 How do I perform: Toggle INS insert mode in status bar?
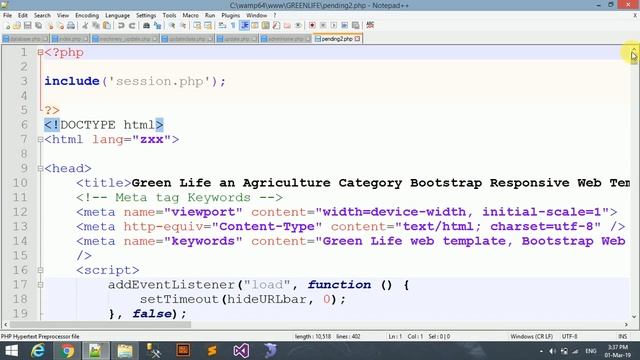[x=622, y=336]
